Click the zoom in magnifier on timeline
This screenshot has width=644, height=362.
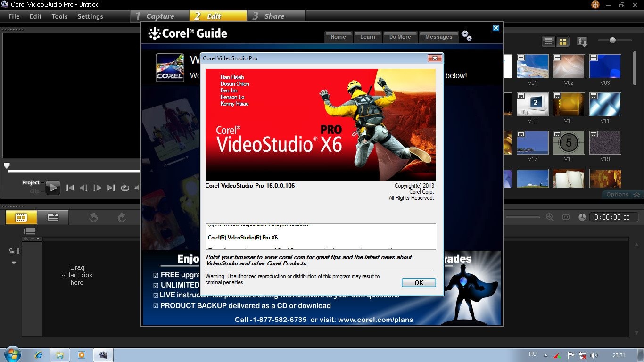[x=550, y=217]
